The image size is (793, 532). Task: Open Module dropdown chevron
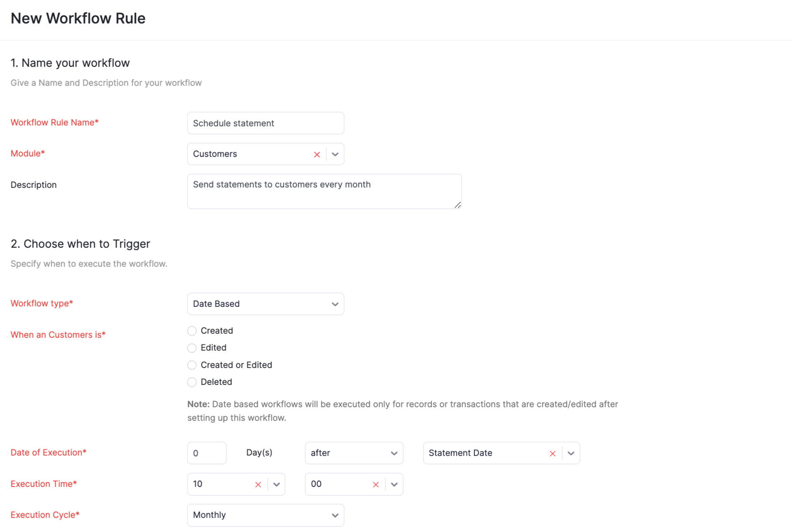pyautogui.click(x=335, y=154)
